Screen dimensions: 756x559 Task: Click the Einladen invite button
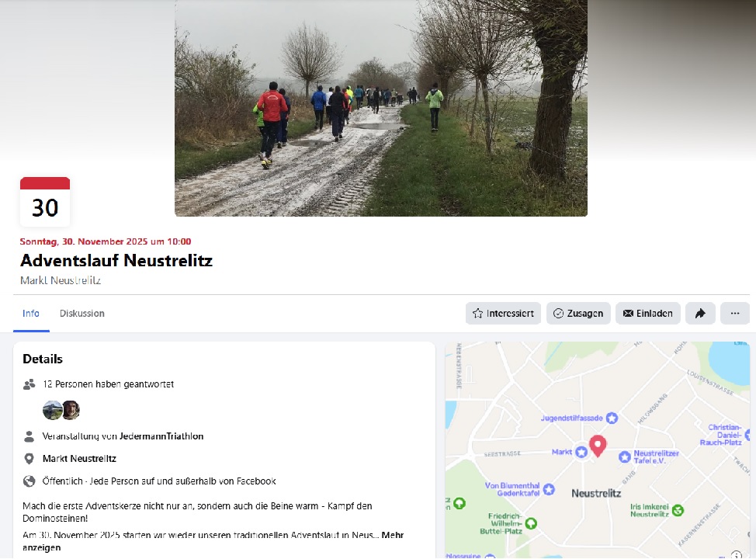point(648,314)
